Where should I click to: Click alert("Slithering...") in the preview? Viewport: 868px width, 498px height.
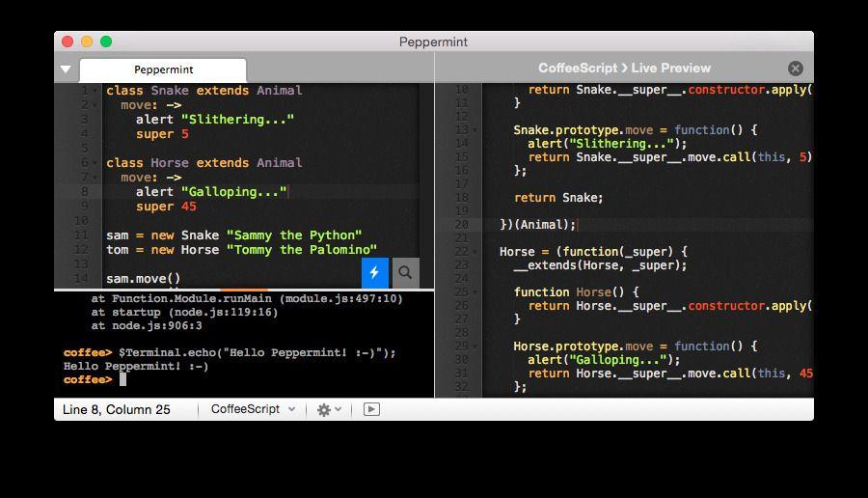(608, 144)
